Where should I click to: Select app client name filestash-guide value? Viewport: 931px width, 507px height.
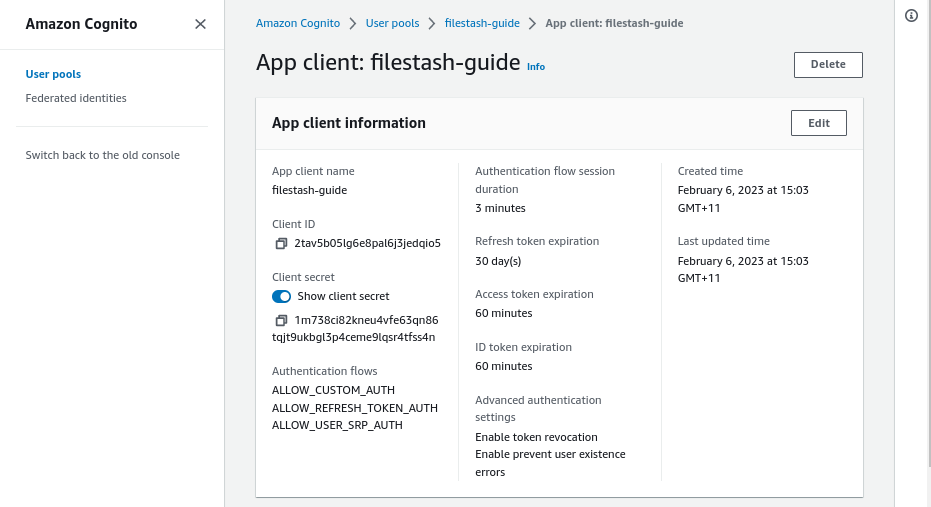point(309,190)
